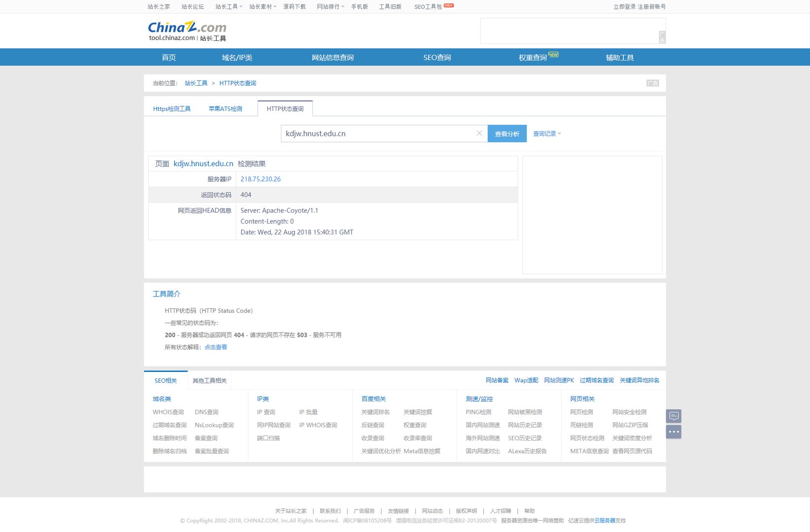Click the 点击查看 status code link

(216, 347)
